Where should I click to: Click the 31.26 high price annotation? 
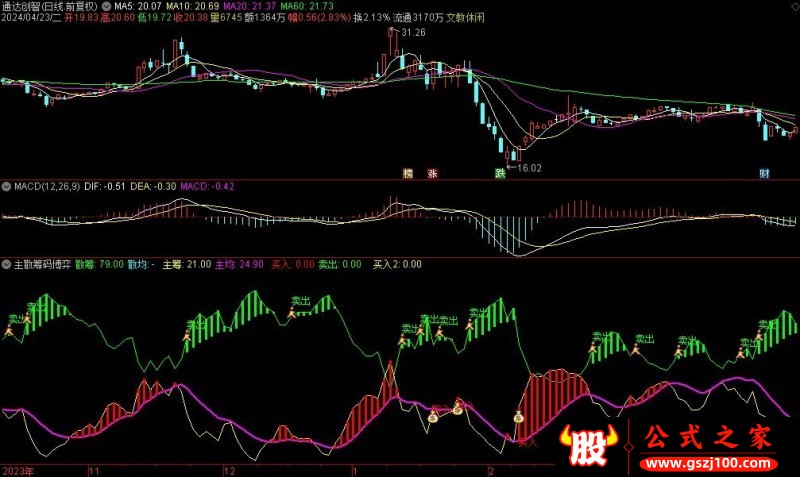click(411, 34)
